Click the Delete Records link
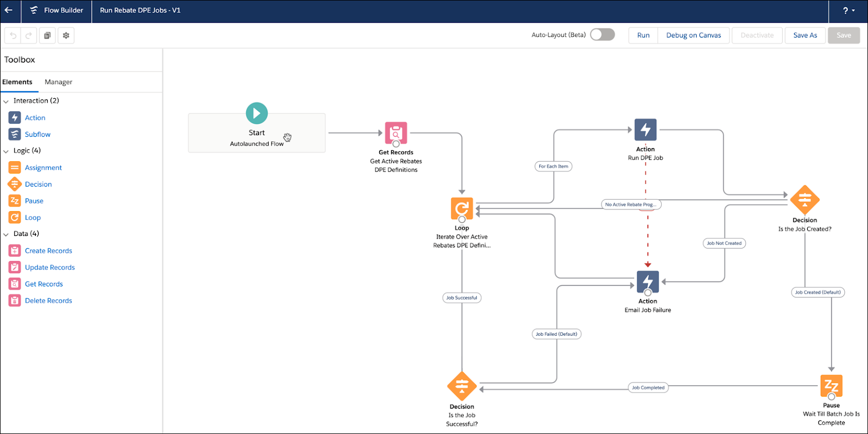Screen dimensions: 868x434 (x=48, y=301)
